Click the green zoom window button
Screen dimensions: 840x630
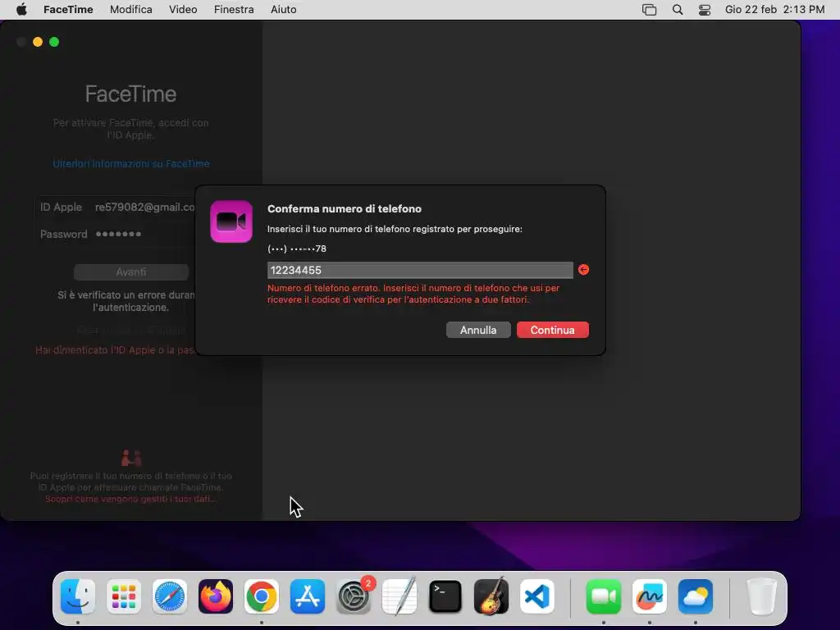pos(54,42)
